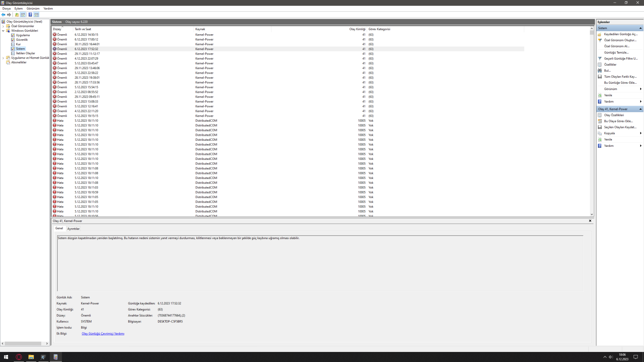Viewport: 644px width, 362px height.
Task: Collapse Windows Günlükleri tree node
Action: [3, 31]
